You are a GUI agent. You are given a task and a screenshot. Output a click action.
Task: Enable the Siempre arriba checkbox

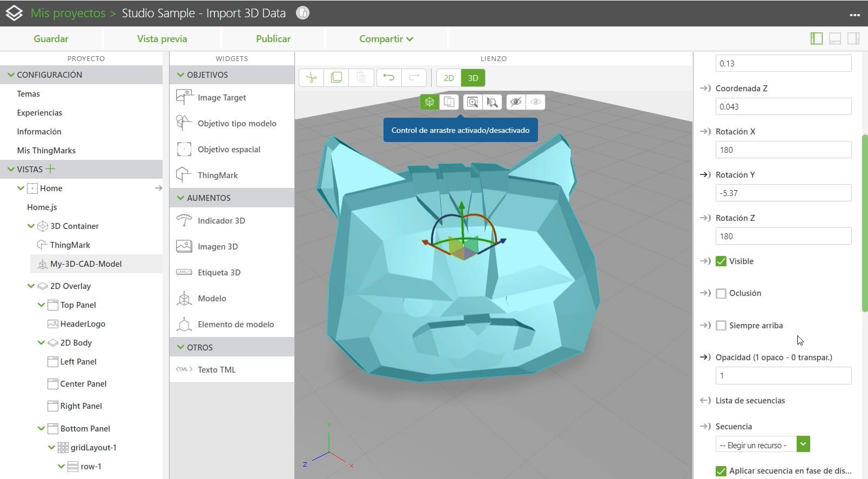click(721, 326)
